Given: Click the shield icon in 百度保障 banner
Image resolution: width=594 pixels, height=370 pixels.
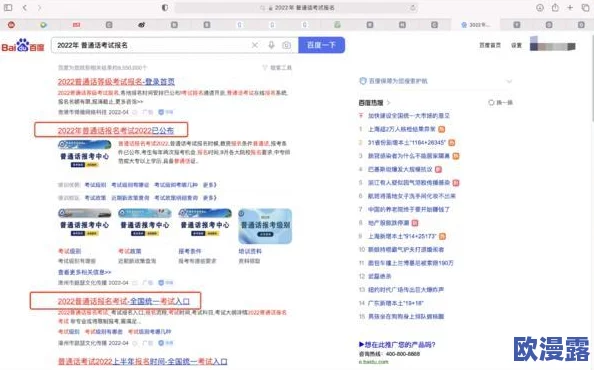Looking at the screenshot, I should (x=363, y=81).
